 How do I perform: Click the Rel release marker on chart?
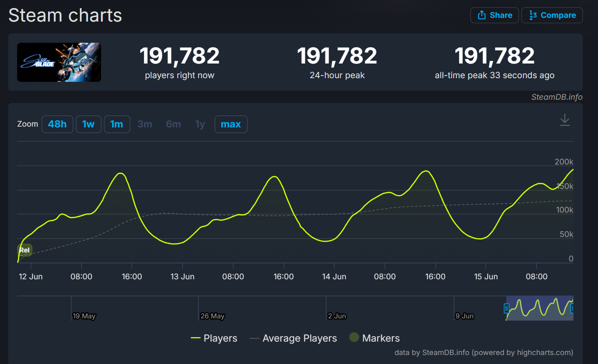[x=24, y=250]
